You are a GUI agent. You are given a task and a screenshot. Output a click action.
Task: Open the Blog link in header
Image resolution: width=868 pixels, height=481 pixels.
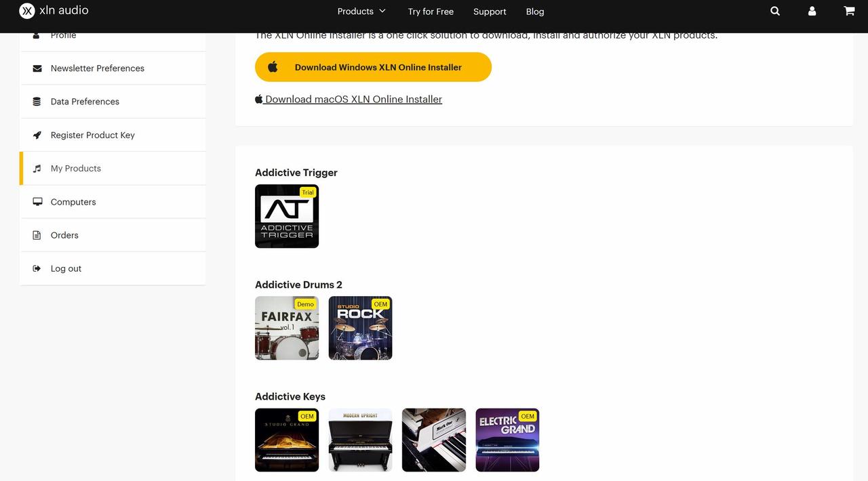[535, 12]
